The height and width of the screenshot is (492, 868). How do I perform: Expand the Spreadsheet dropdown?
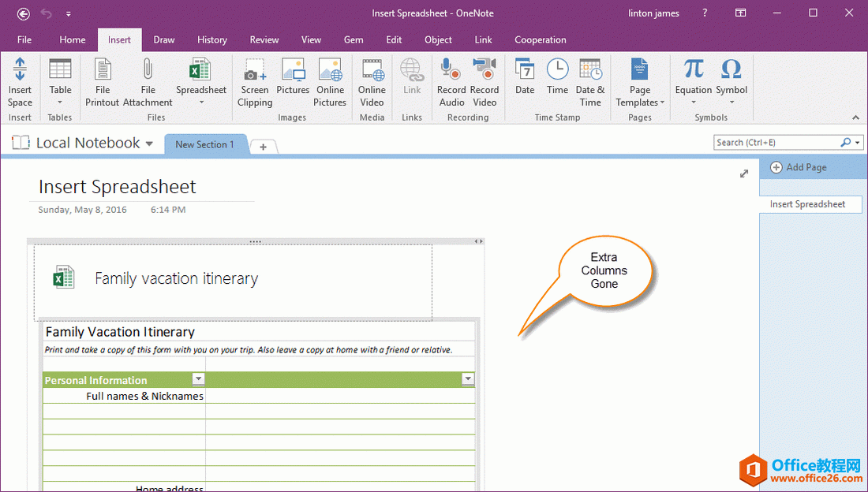pyautogui.click(x=201, y=102)
